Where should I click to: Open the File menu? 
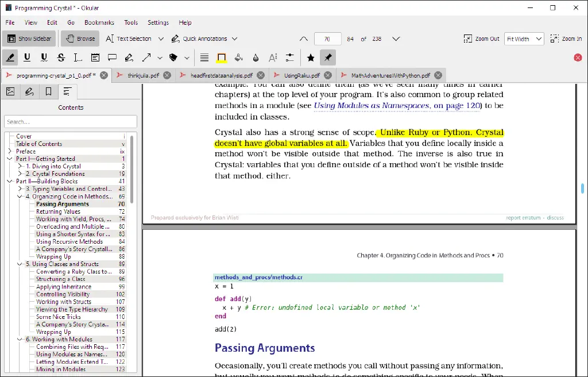tap(10, 22)
